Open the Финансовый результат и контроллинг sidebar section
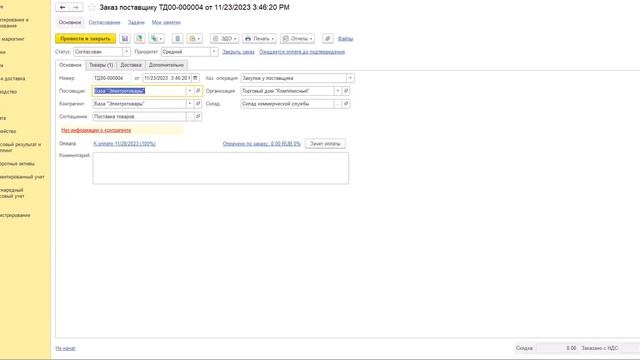 click(x=20, y=147)
